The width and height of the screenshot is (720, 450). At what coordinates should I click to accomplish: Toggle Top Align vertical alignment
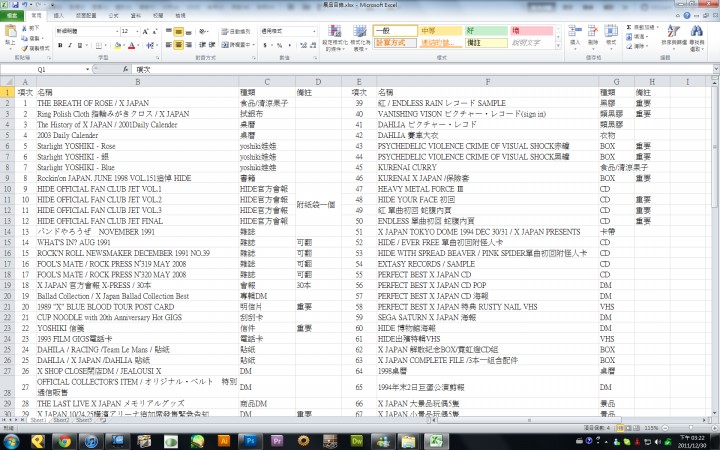pyautogui.click(x=169, y=31)
